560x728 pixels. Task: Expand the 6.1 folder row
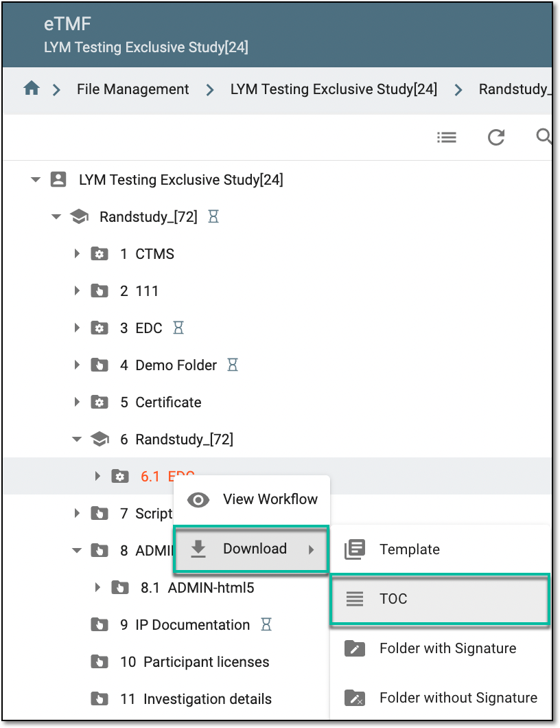[97, 477]
